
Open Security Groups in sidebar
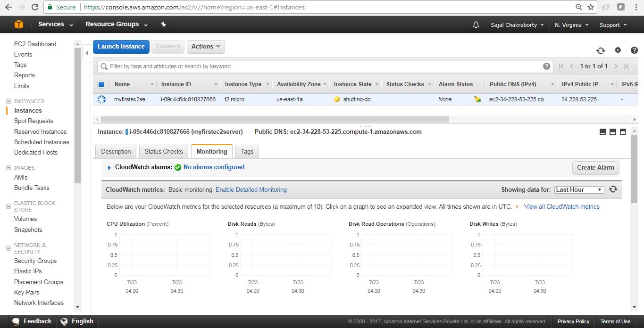click(35, 261)
